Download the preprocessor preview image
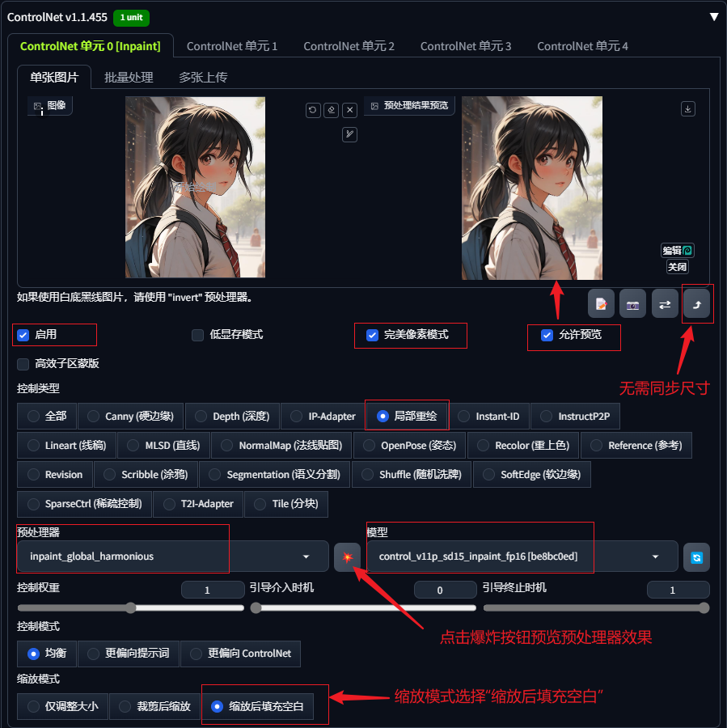 point(687,108)
